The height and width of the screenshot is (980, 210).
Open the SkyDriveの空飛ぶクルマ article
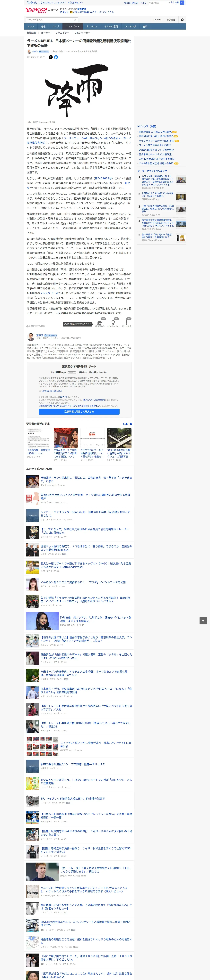85,924
